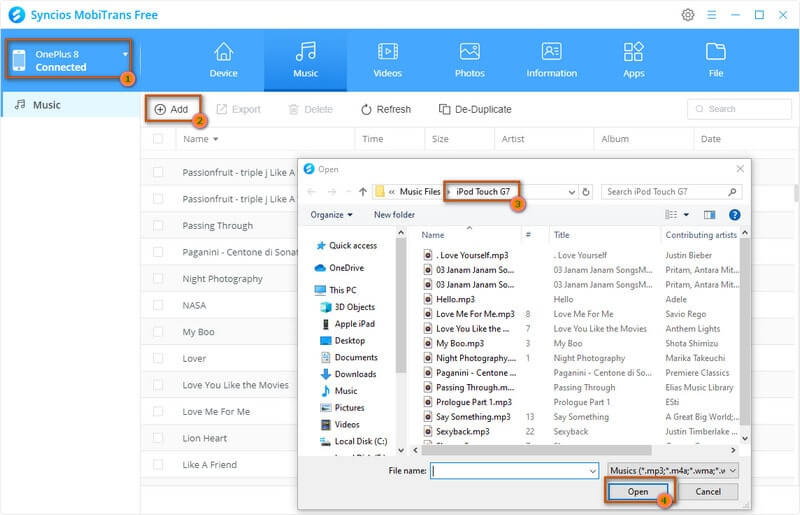Click the Delete button

tap(310, 109)
